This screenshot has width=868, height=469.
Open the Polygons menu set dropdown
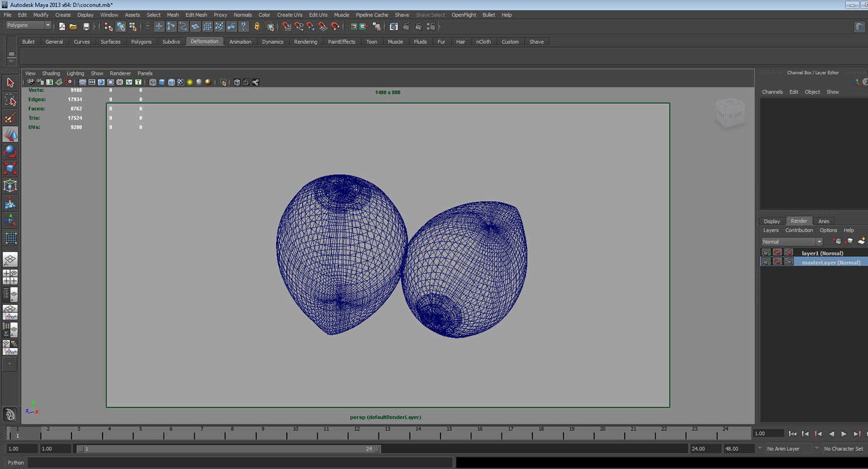[29, 25]
